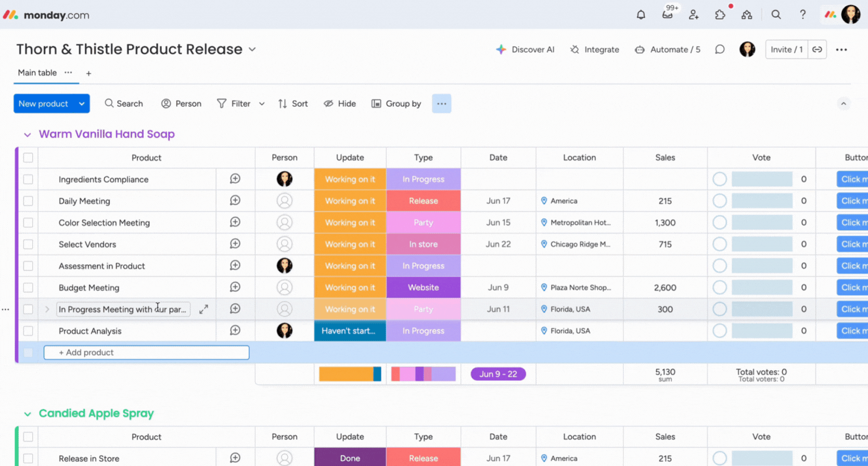Check the Assessment in Product checkbox

click(28, 266)
